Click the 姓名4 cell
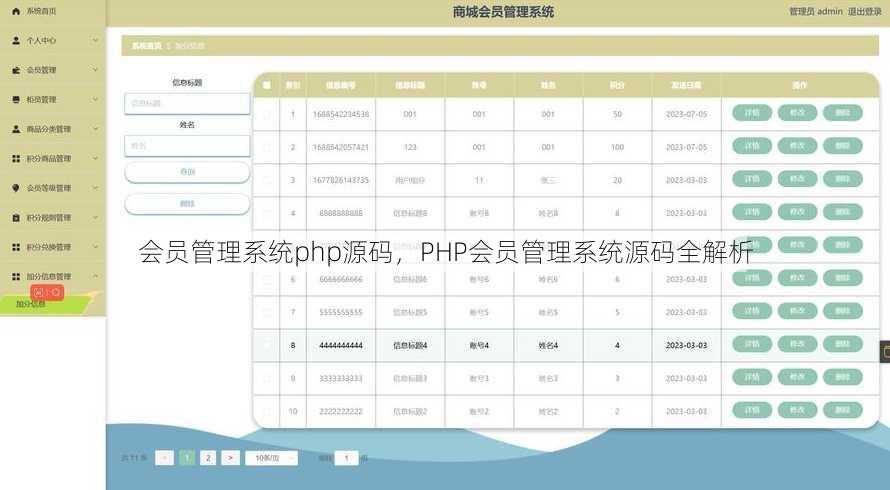 [x=548, y=345]
